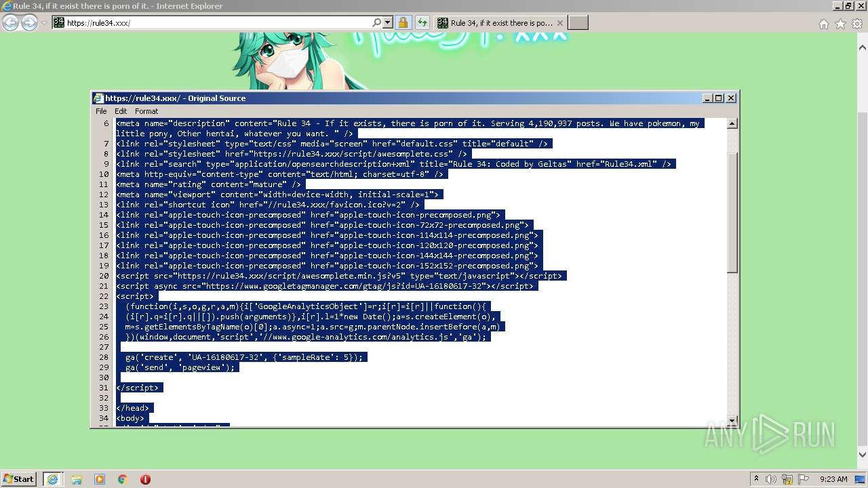This screenshot has width=868, height=488.
Task: Click the IE Back navigation button
Action: pyautogui.click(x=10, y=22)
